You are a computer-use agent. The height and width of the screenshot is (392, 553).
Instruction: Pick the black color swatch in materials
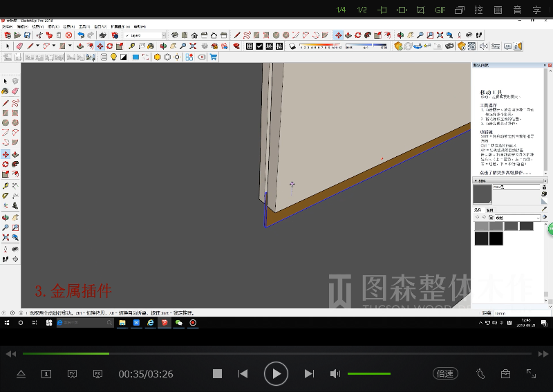[496, 239]
